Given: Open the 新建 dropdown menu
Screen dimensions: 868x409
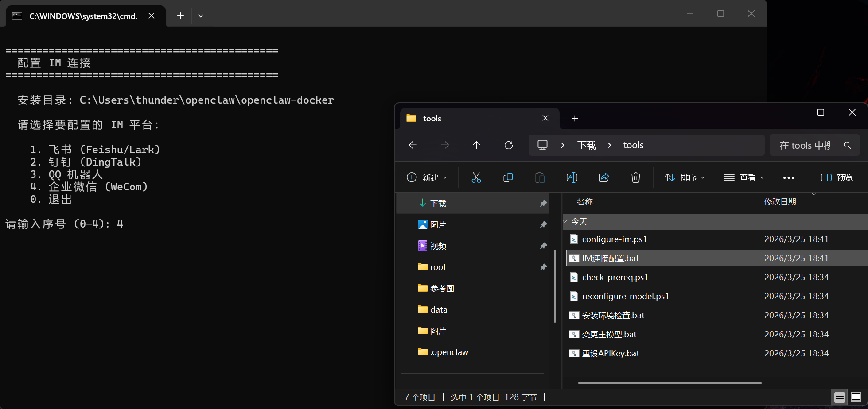Looking at the screenshot, I should pyautogui.click(x=427, y=177).
